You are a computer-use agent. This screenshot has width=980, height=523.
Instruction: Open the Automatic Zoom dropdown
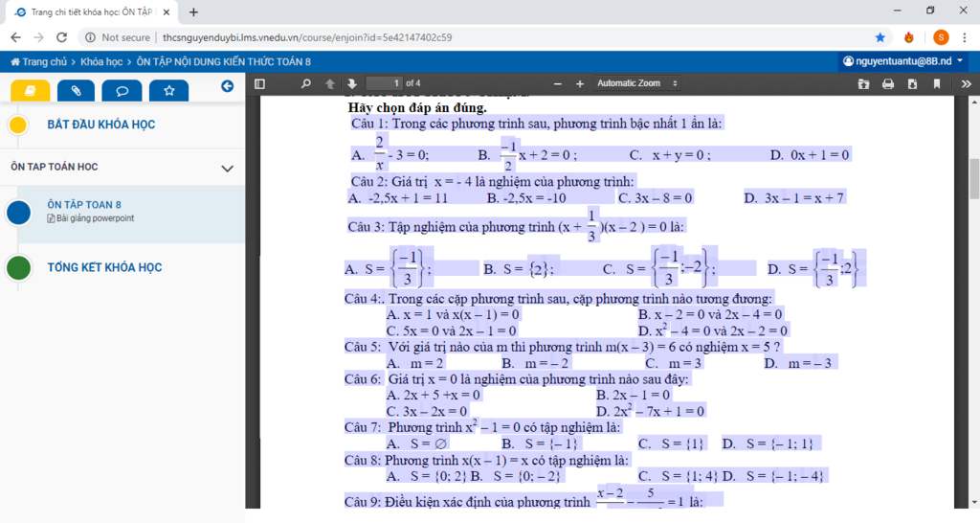[x=636, y=83]
